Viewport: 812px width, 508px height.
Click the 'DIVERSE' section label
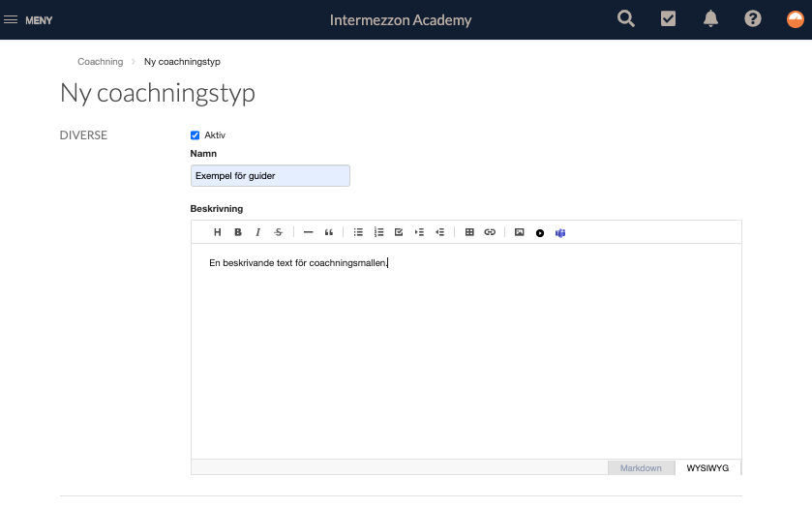tap(83, 135)
